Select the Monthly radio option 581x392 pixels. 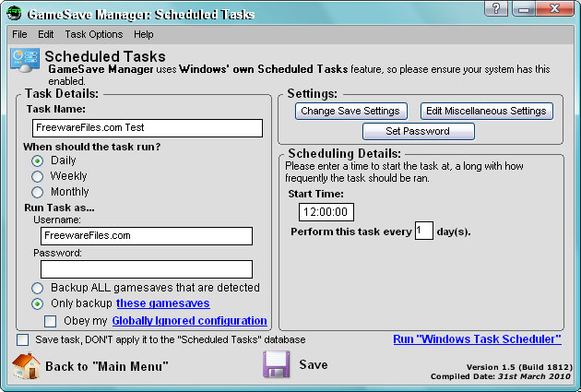[x=37, y=192]
